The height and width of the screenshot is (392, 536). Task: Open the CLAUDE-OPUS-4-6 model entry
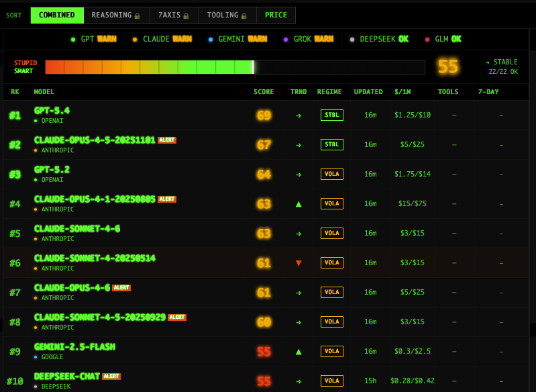point(72,288)
